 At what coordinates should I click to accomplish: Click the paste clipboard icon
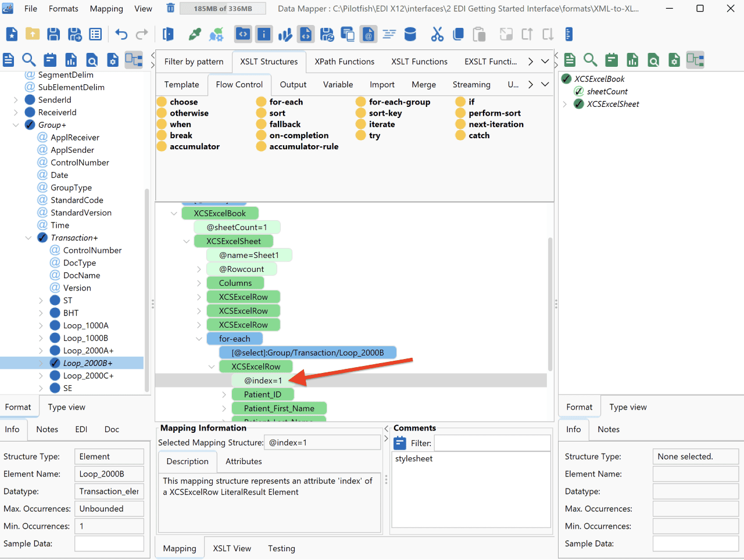pos(479,34)
